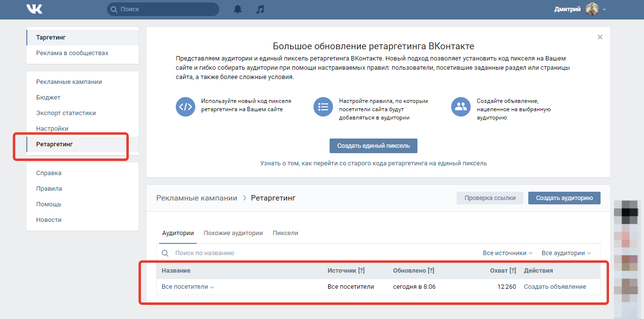The image size is (644, 319).
Task: Open Экспорт статистики sidebar item
Action: (83, 113)
